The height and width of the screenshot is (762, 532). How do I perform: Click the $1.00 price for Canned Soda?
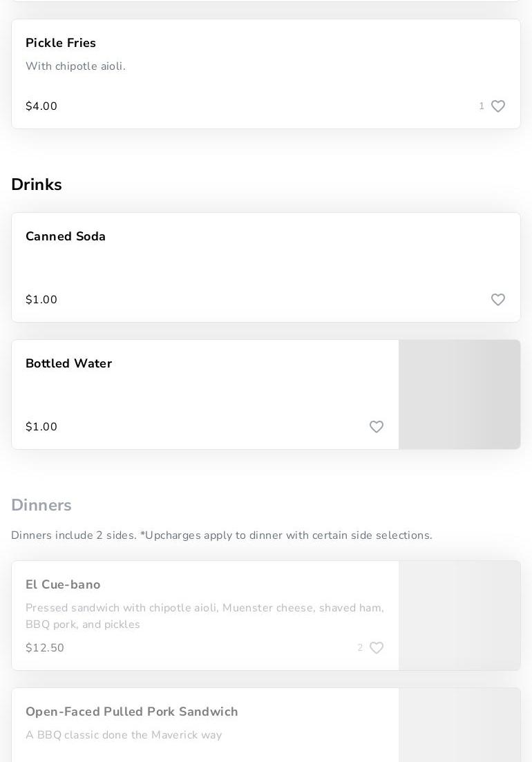pos(41,300)
